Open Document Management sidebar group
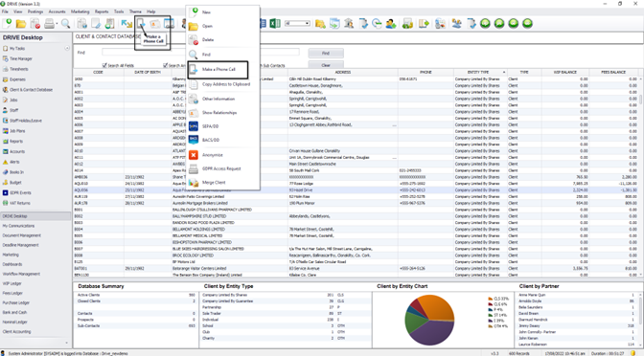644x356 pixels. (22, 235)
